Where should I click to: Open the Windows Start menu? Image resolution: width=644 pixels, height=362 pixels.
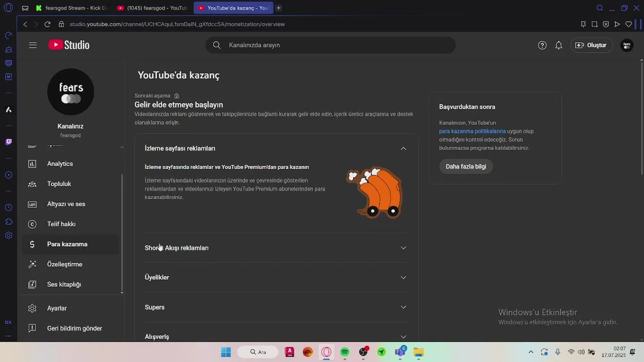click(x=226, y=352)
